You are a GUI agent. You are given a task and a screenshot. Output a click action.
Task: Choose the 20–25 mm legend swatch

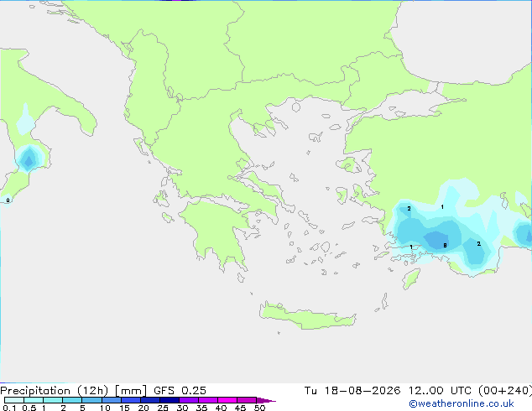point(149,400)
